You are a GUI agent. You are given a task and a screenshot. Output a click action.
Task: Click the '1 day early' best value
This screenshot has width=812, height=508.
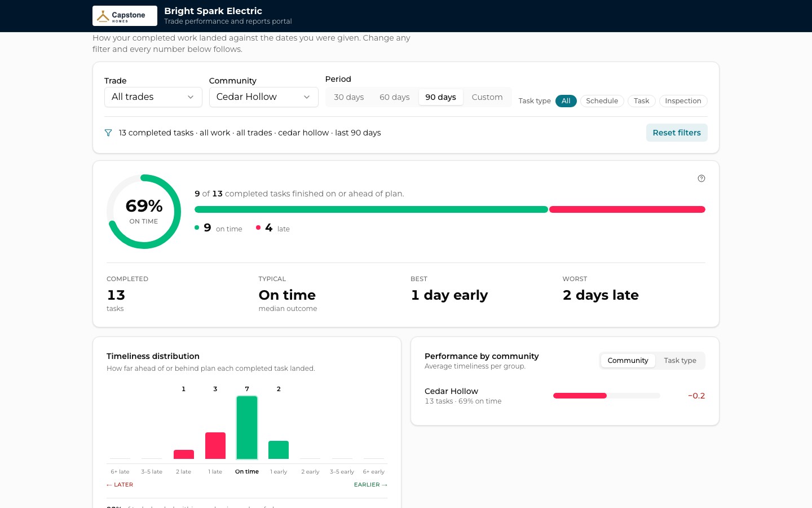coord(449,295)
